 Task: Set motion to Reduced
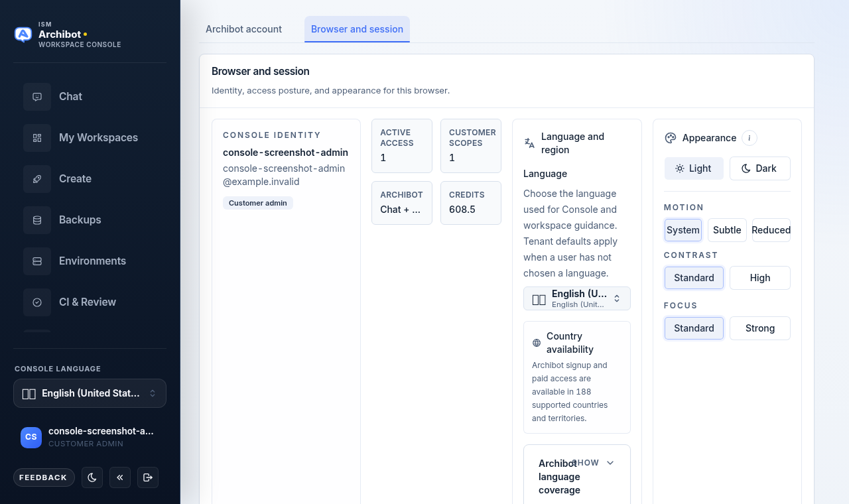point(771,230)
